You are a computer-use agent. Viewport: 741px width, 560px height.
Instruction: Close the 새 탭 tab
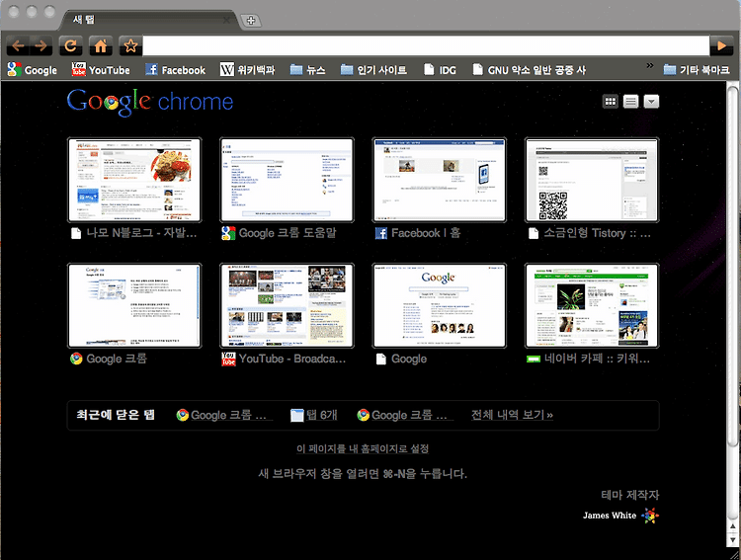pos(227,20)
